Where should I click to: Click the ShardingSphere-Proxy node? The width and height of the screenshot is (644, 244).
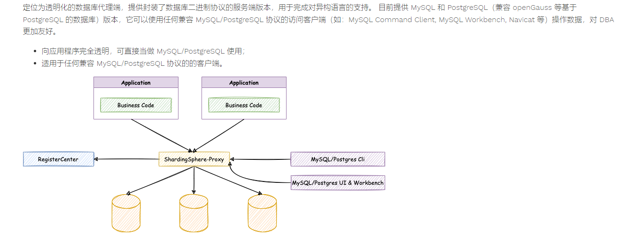click(194, 159)
